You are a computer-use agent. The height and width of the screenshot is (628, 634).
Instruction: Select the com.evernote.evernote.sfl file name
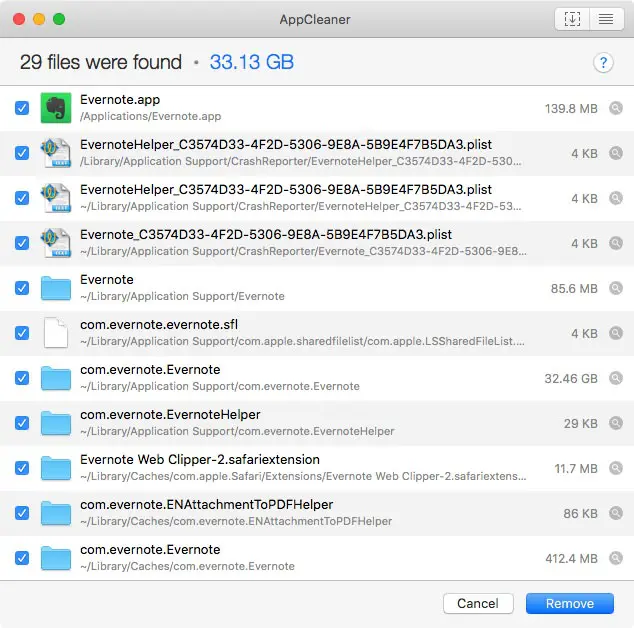[159, 325]
